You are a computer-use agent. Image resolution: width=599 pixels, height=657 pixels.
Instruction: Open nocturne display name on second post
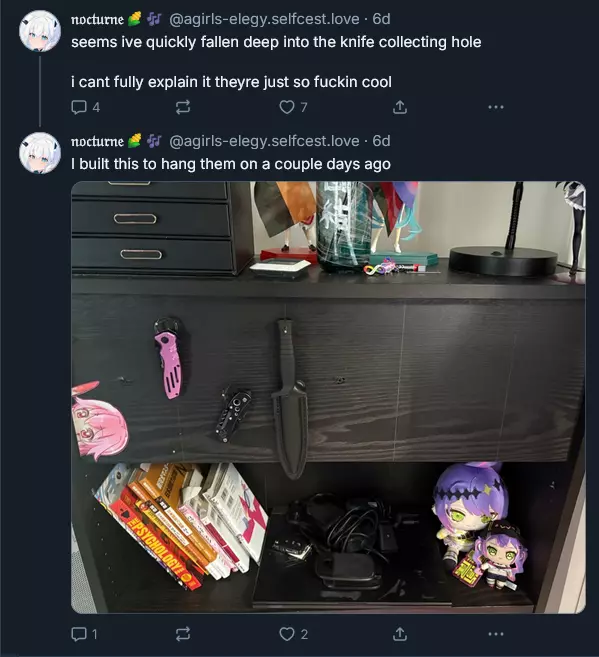(x=97, y=141)
